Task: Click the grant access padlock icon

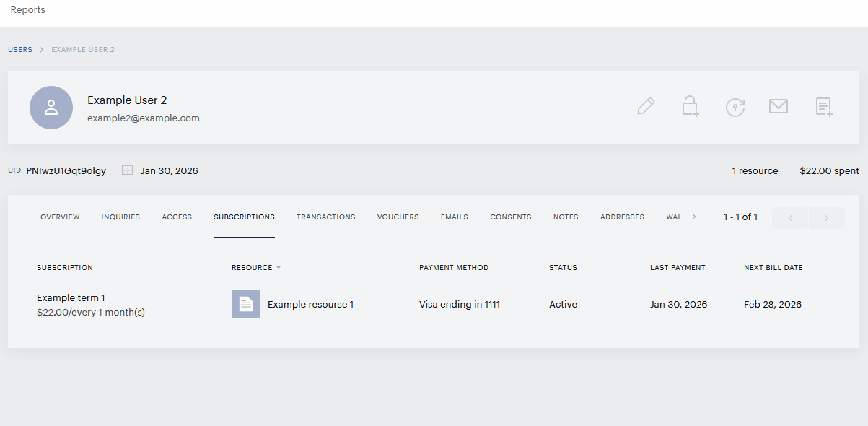Action: pyautogui.click(x=691, y=107)
